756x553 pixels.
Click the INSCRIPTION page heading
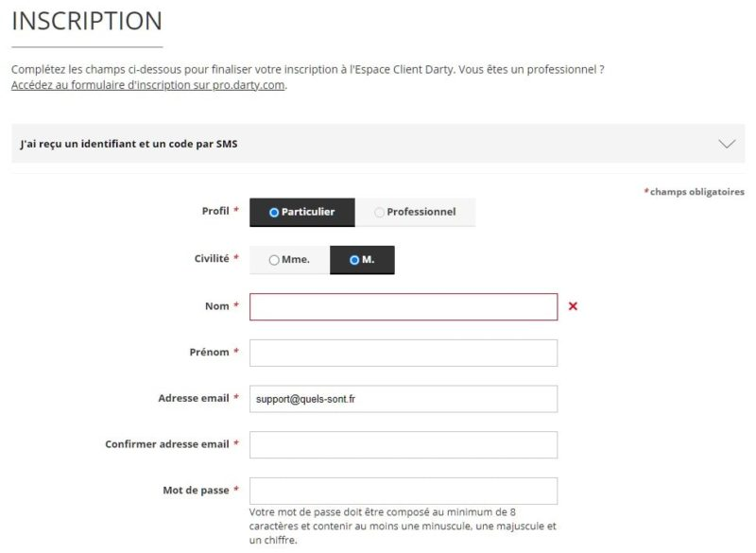coord(87,21)
